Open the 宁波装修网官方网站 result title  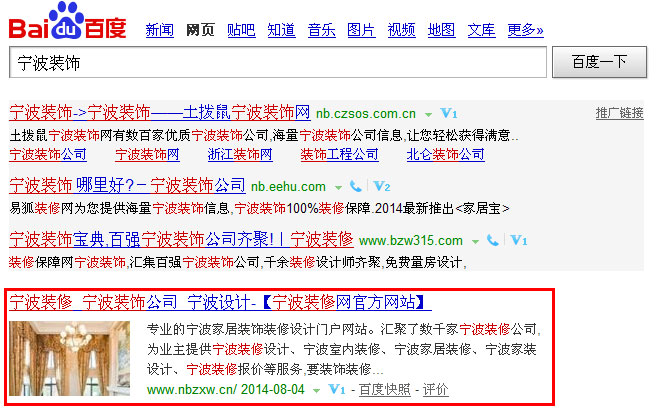[x=220, y=302]
